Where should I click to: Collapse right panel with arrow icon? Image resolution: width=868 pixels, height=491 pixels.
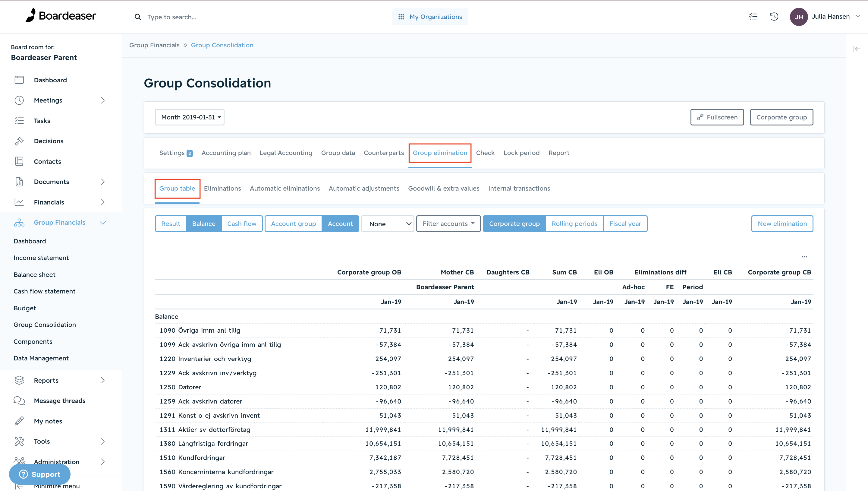coord(857,49)
